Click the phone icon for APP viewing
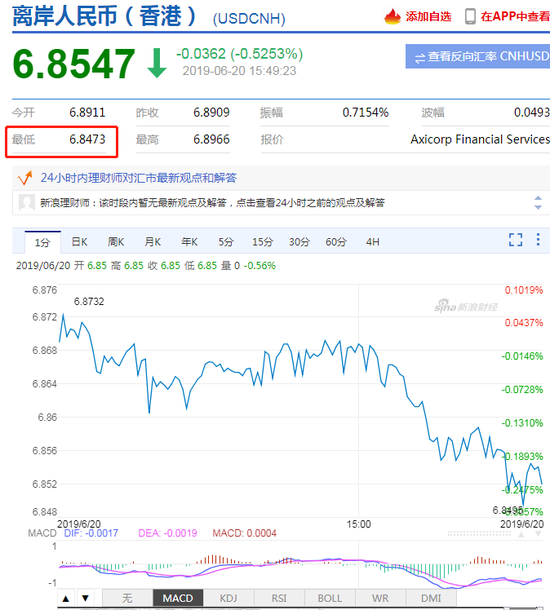550x610 pixels. click(470, 16)
